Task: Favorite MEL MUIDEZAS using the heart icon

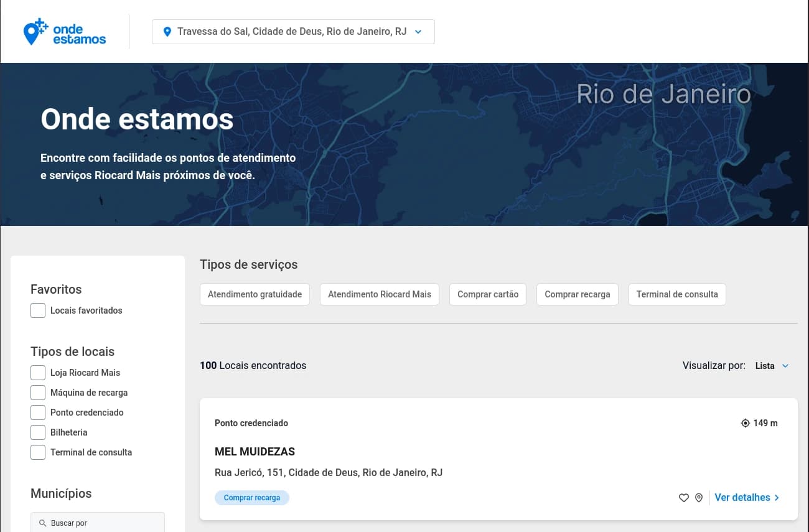Action: tap(683, 498)
